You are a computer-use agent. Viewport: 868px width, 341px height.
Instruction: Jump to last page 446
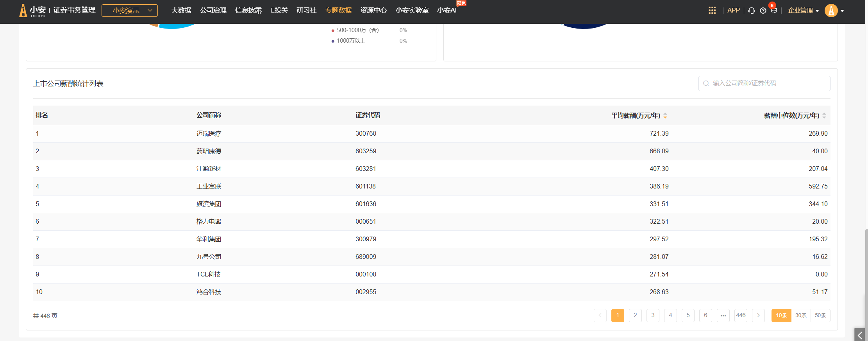coord(741,315)
